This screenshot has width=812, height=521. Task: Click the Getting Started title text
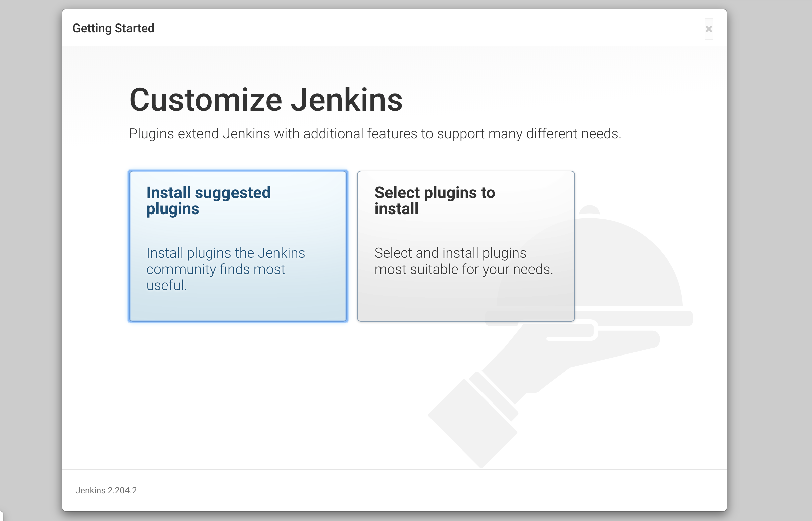[x=113, y=28]
